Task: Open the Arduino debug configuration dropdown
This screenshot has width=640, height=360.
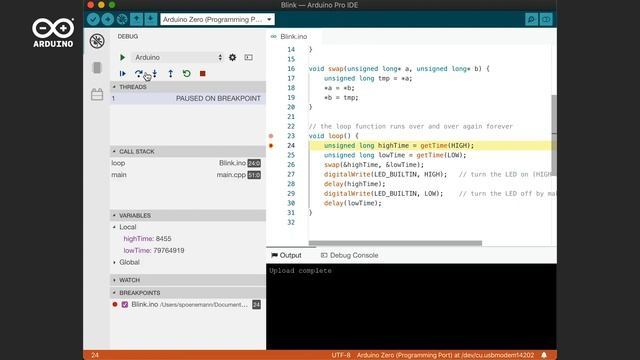Action: pos(178,58)
